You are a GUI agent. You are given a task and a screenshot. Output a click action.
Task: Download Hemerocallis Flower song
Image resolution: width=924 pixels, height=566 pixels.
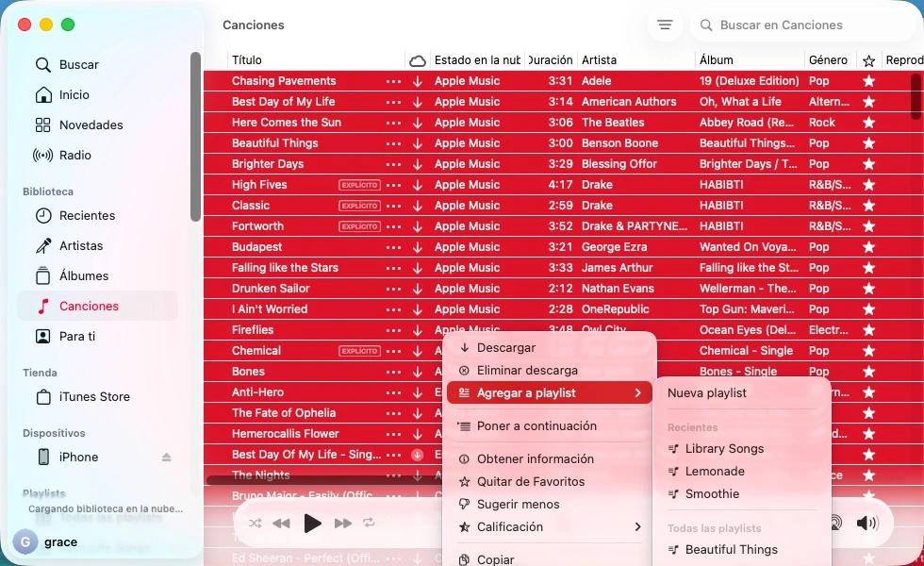[x=417, y=434]
